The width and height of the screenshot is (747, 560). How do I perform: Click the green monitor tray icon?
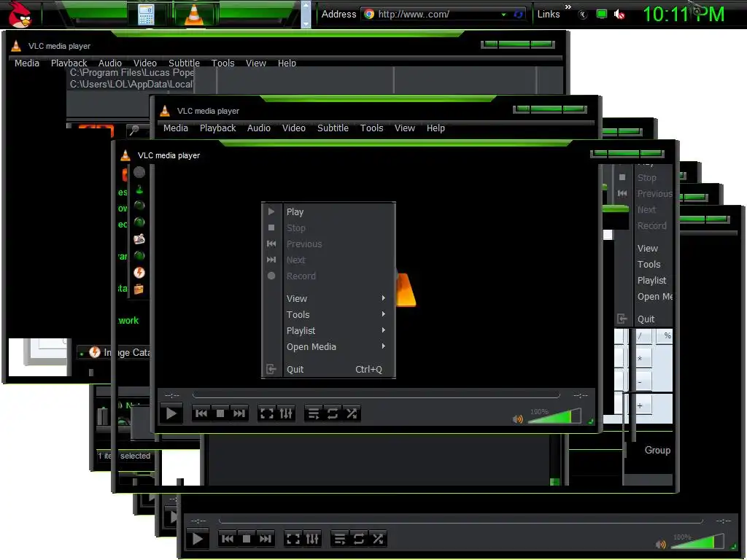point(601,15)
